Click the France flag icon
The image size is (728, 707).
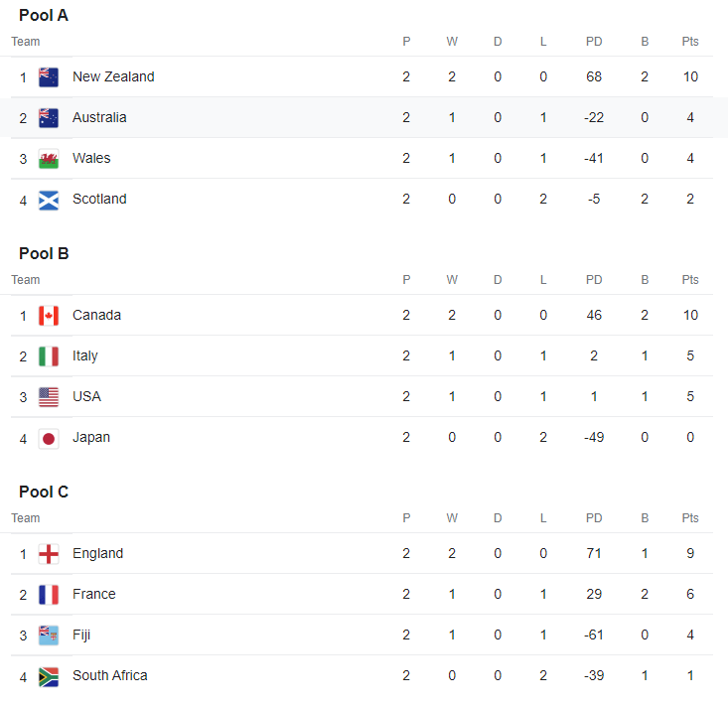click(x=49, y=595)
